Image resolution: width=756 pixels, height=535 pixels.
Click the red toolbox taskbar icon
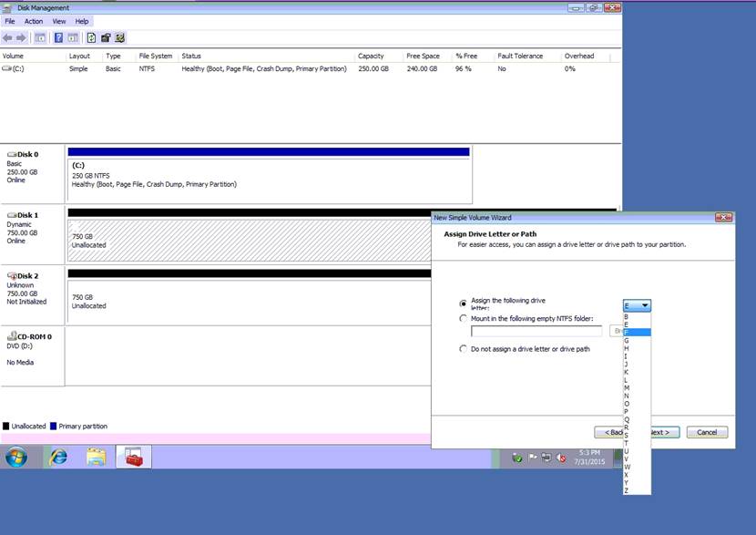click(x=134, y=458)
